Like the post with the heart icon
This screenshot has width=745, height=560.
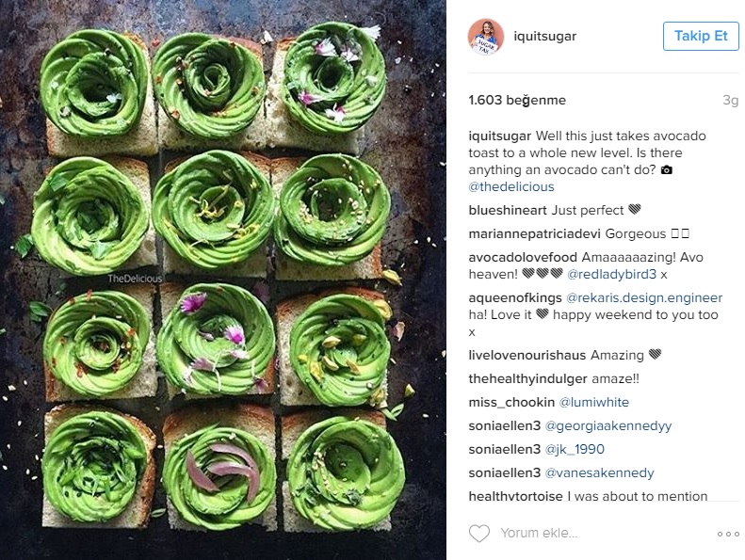(x=478, y=534)
